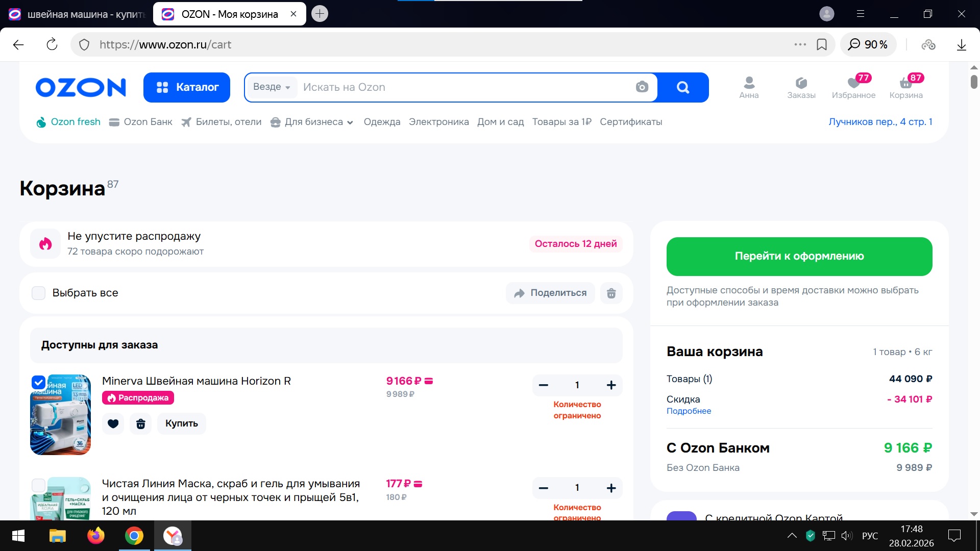
Task: Increase Minerva machine quantity with plus
Action: 611,385
